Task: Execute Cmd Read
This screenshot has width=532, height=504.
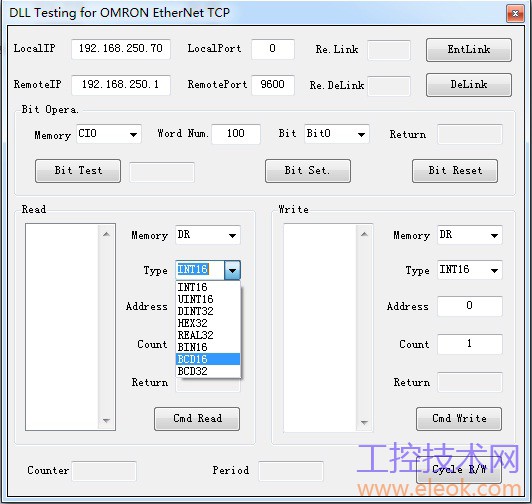Action: [x=197, y=419]
